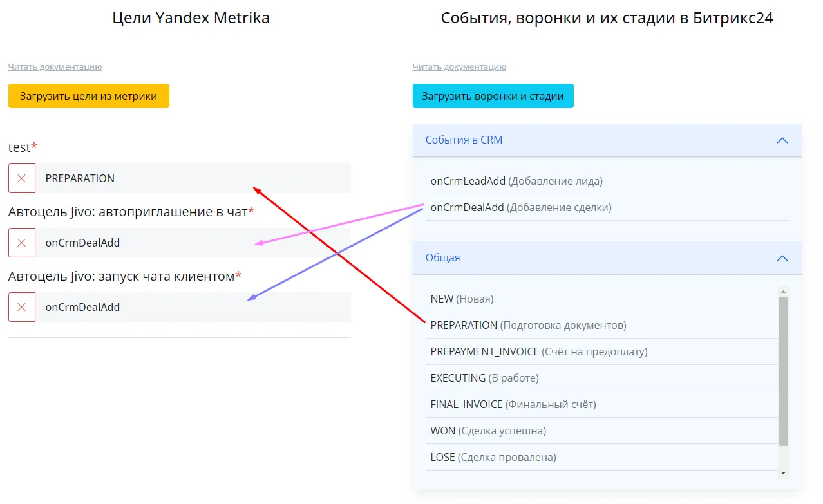Viewport: 823px width, 504px height.
Task: Click the stages list scroll-down arrow
Action: [783, 473]
